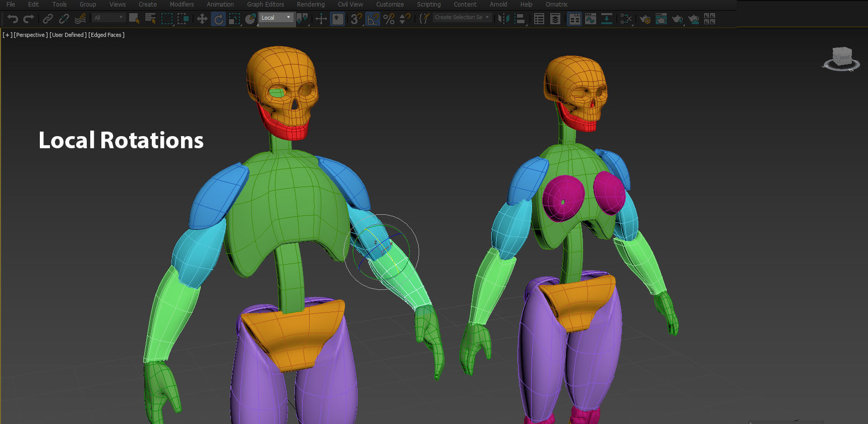Open the Tools menu
The width and height of the screenshot is (868, 424).
[x=60, y=4]
